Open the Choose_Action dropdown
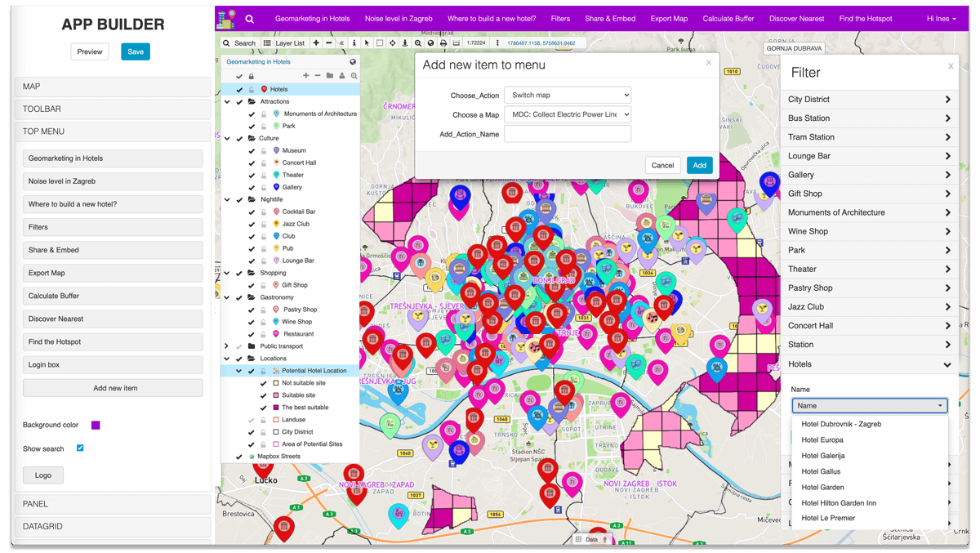The image size is (980, 553). point(567,96)
